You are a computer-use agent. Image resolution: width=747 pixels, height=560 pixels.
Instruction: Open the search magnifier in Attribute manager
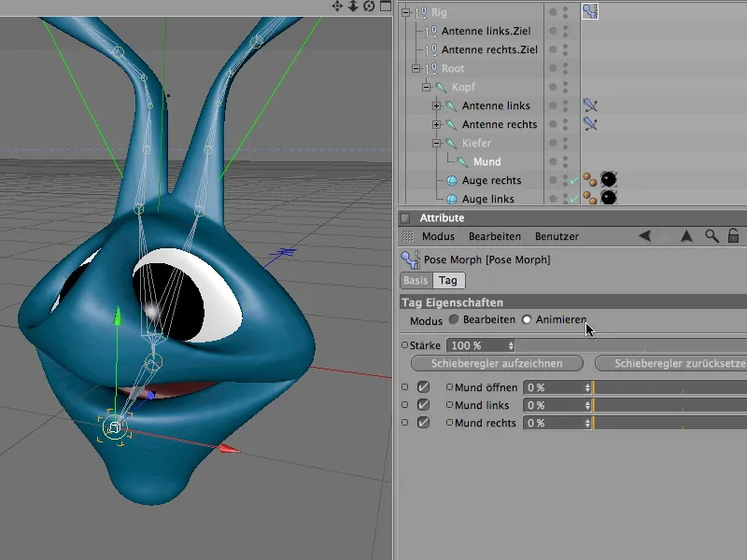point(712,236)
